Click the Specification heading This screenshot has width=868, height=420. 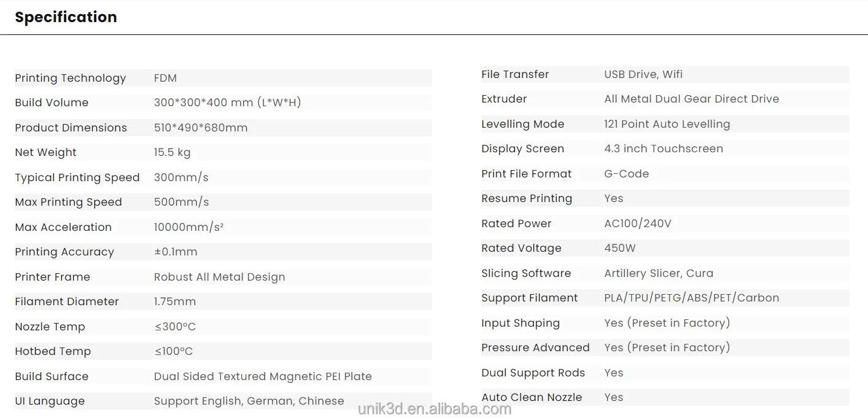tap(66, 17)
